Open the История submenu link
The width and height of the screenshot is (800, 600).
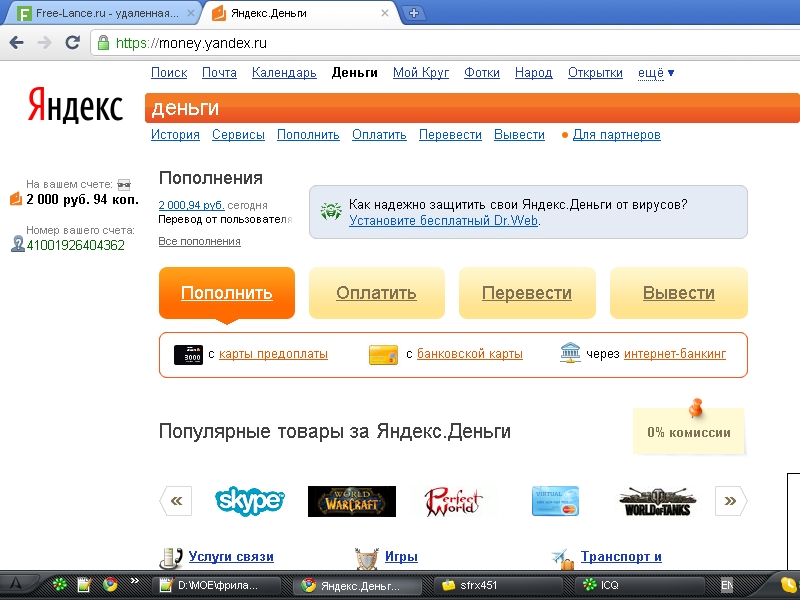tap(175, 135)
